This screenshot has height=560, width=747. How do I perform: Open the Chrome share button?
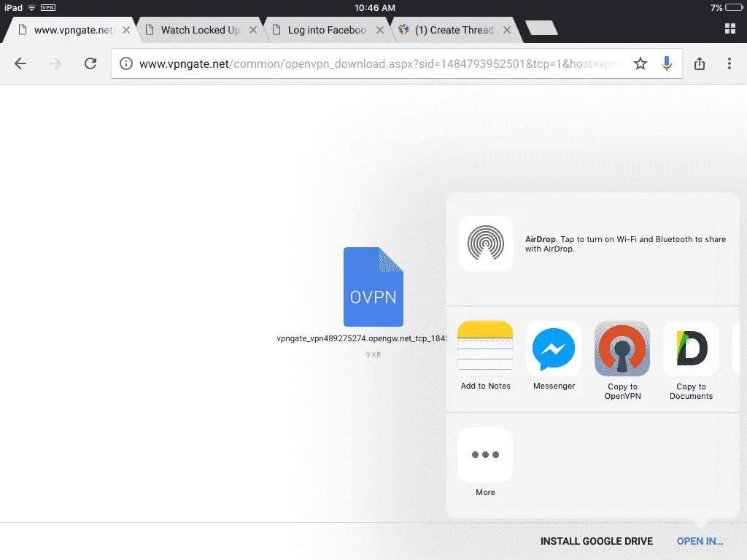[700, 63]
